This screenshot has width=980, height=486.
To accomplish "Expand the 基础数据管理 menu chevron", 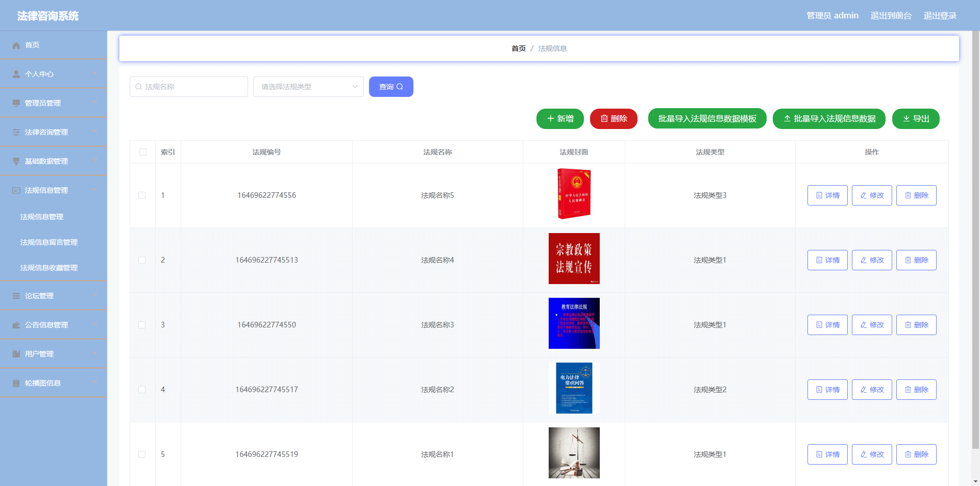I will coord(94,161).
